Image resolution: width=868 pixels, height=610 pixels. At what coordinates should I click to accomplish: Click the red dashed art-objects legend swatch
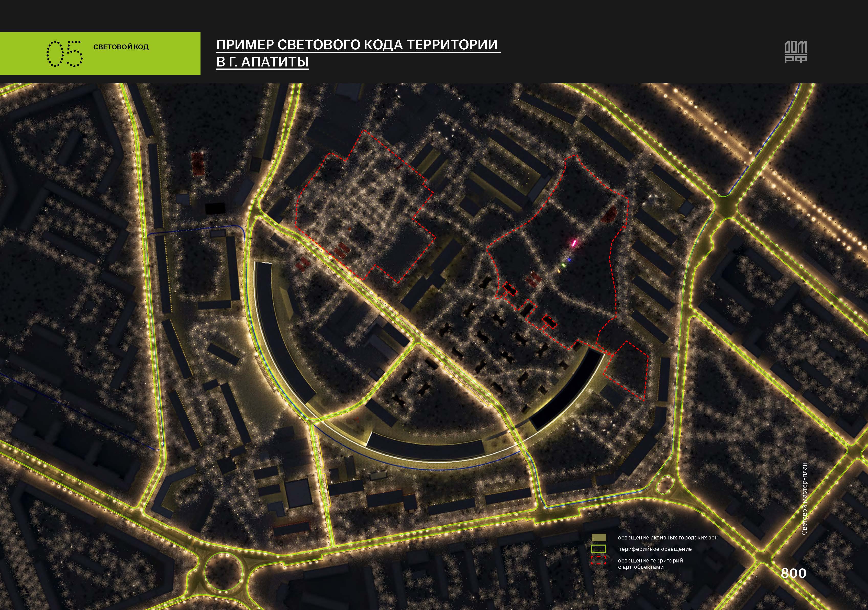[598, 560]
